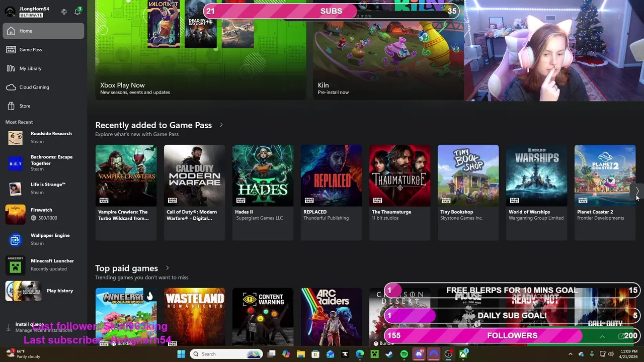Open Backrooms: Escape Together from Most Recent
Screen dimensions: 644x362
click(x=43, y=163)
